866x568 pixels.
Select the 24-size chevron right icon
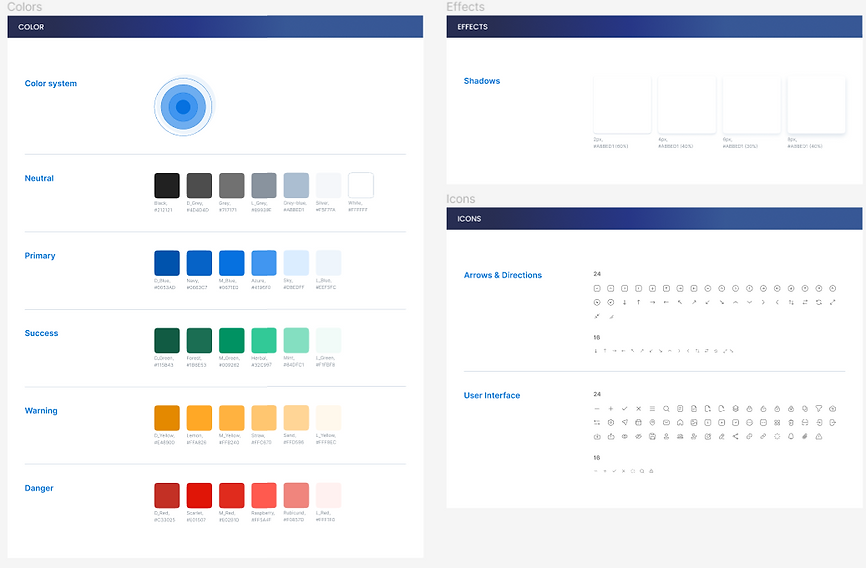(763, 302)
